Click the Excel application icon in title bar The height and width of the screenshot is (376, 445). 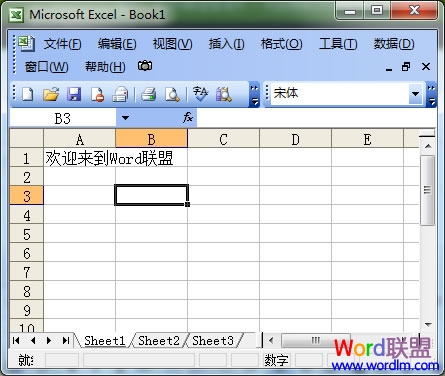pyautogui.click(x=16, y=15)
